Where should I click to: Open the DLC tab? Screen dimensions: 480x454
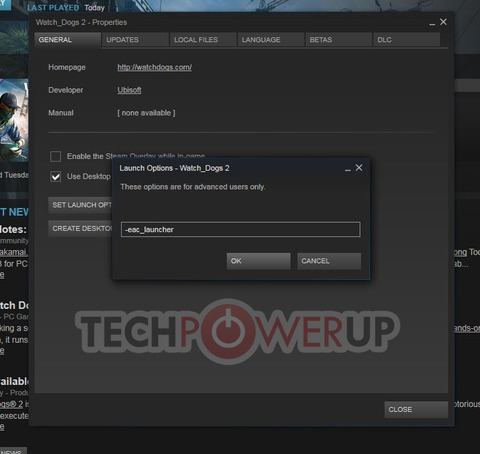407,40
